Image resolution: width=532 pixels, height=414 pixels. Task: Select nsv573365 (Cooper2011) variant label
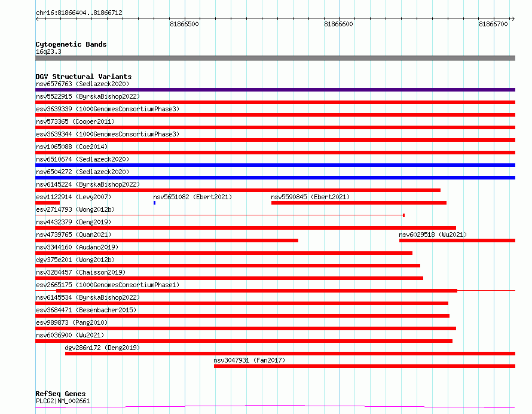[x=75, y=121]
